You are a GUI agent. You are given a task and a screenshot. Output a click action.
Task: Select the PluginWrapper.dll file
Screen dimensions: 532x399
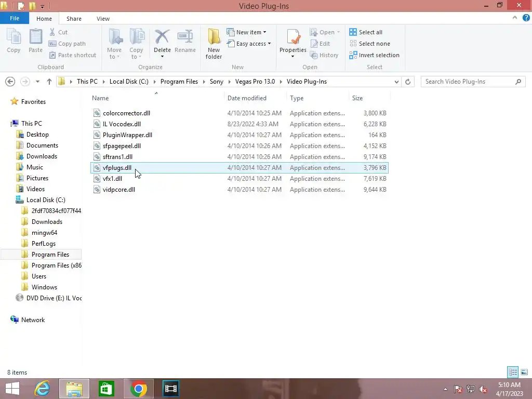coord(239,135)
